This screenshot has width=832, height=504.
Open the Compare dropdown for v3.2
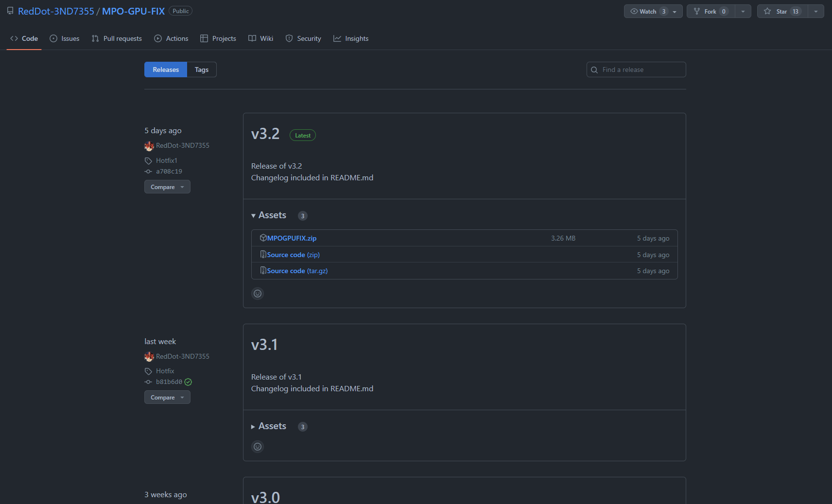167,187
